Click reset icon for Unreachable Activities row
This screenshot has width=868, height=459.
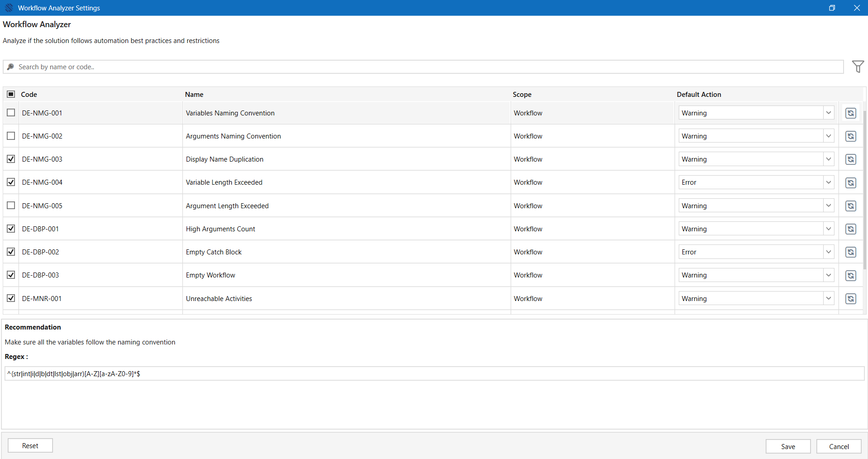pyautogui.click(x=851, y=299)
